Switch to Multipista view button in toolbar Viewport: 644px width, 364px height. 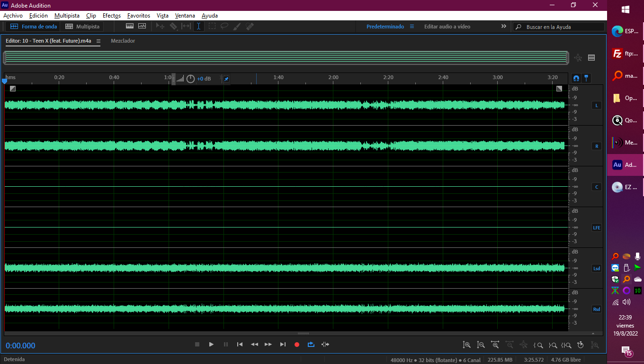point(82,27)
